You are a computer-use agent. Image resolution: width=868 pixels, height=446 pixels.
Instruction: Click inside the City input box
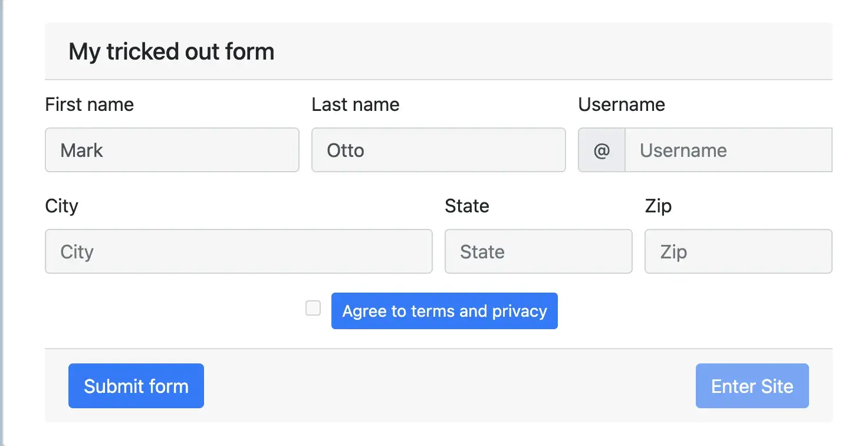(x=239, y=252)
